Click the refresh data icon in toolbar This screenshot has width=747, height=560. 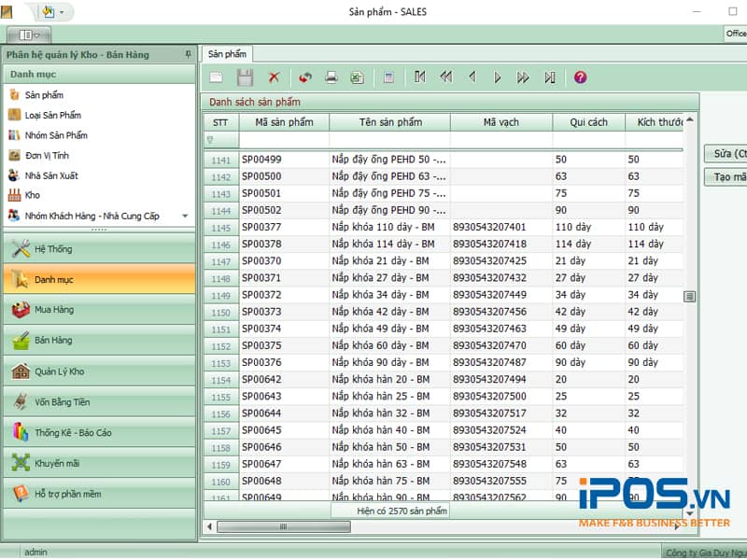[x=305, y=77]
